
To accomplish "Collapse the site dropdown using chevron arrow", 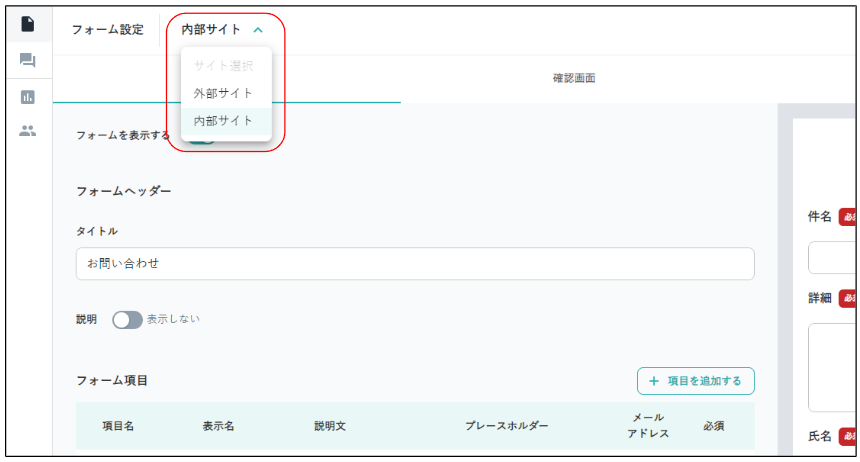I will [x=258, y=30].
